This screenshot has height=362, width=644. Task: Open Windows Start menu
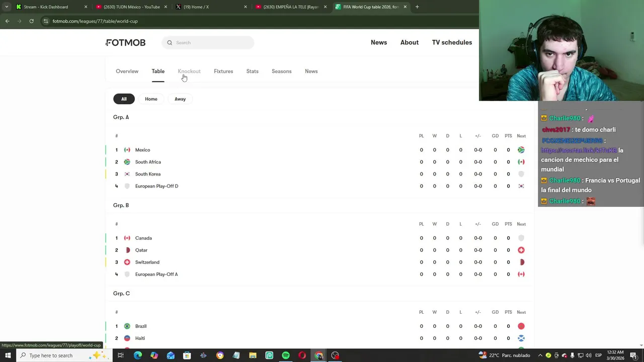8,355
